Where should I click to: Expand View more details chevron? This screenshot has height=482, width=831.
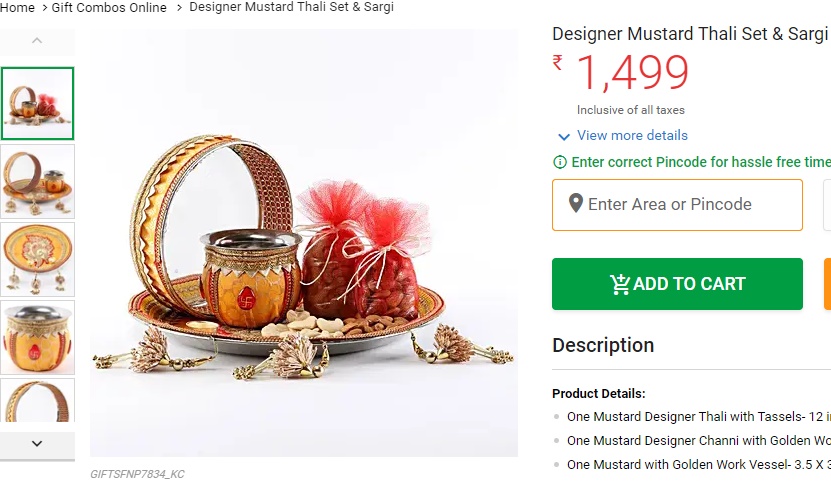point(564,136)
